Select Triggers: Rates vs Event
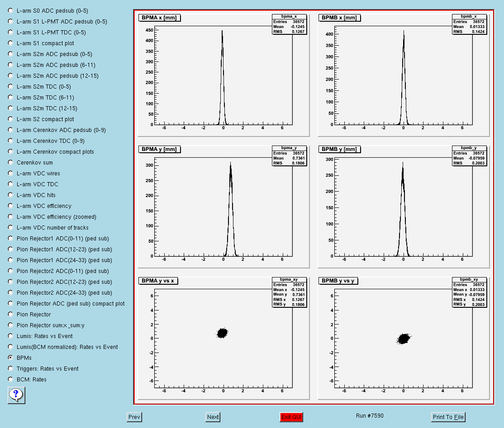Viewport: 504px width, 428px height. (10, 369)
